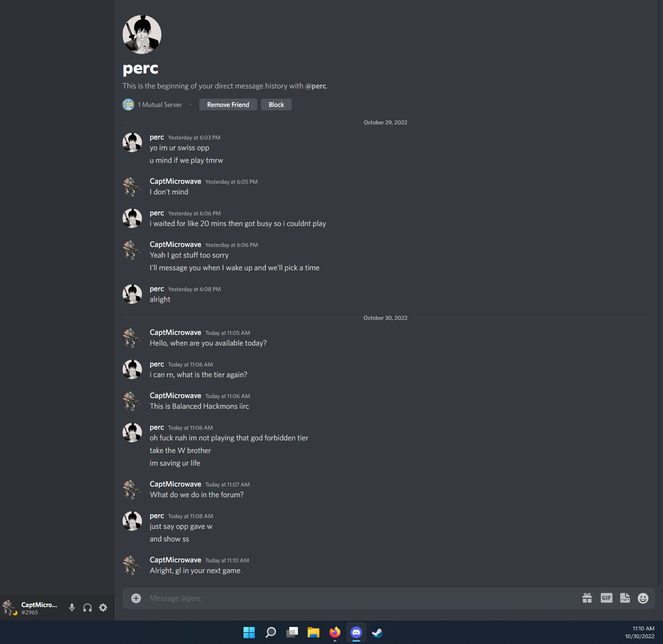Open File Explorer from the taskbar
Viewport: 663px width, 644px height.
point(314,632)
